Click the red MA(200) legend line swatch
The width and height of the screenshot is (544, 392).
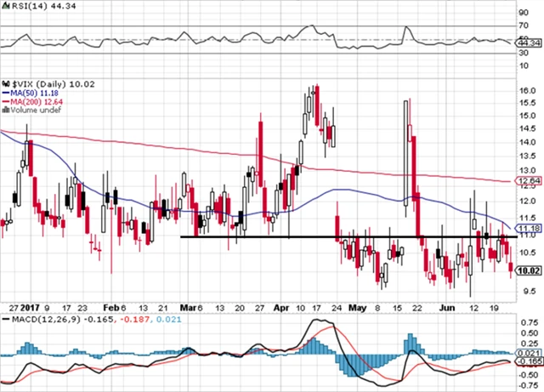pos(7,100)
